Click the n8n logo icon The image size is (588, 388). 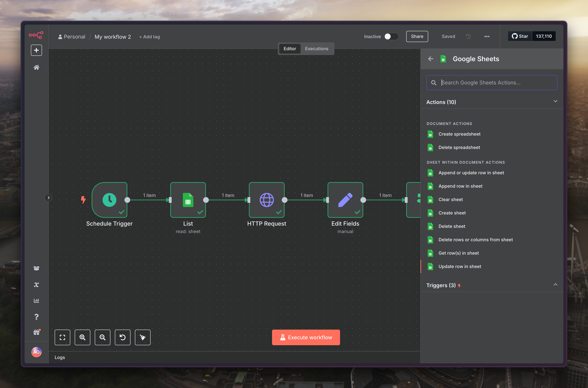click(36, 35)
